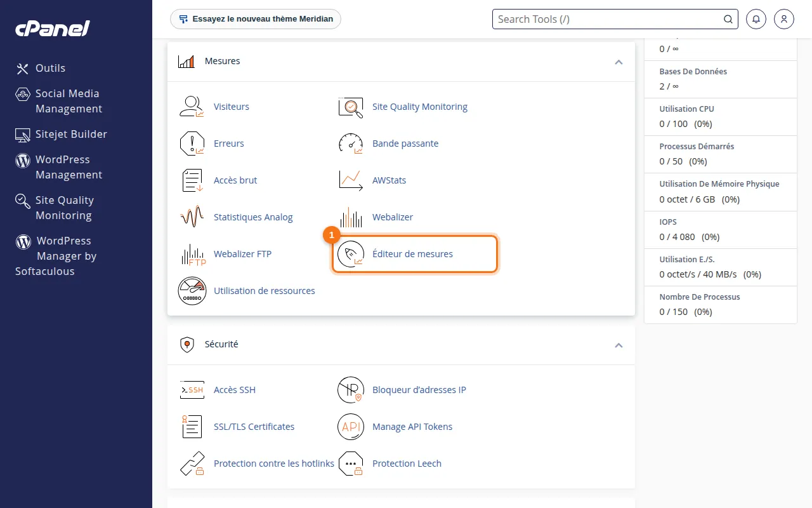This screenshot has width=812, height=508.
Task: Open the user account menu icon
Action: pos(784,19)
